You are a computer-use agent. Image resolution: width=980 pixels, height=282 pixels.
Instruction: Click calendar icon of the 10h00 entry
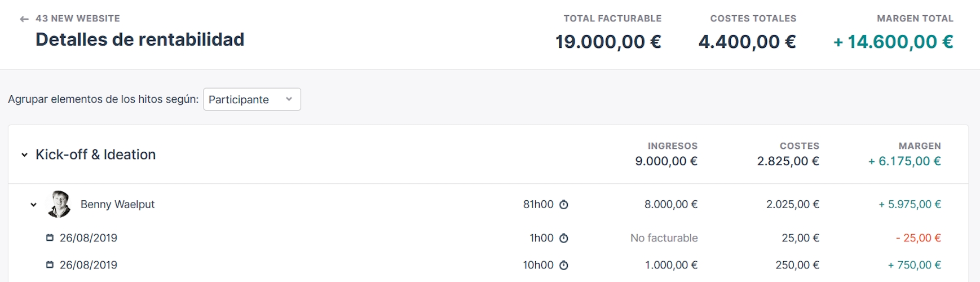50,265
